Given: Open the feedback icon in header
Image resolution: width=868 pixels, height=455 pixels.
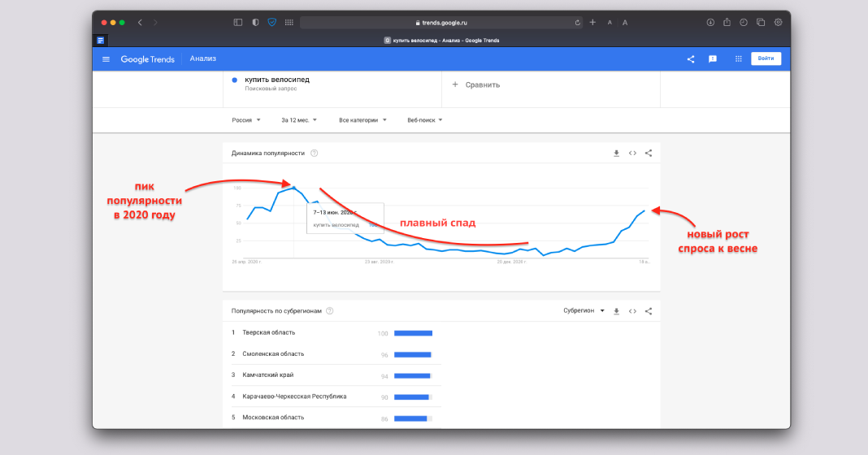Looking at the screenshot, I should pyautogui.click(x=713, y=59).
